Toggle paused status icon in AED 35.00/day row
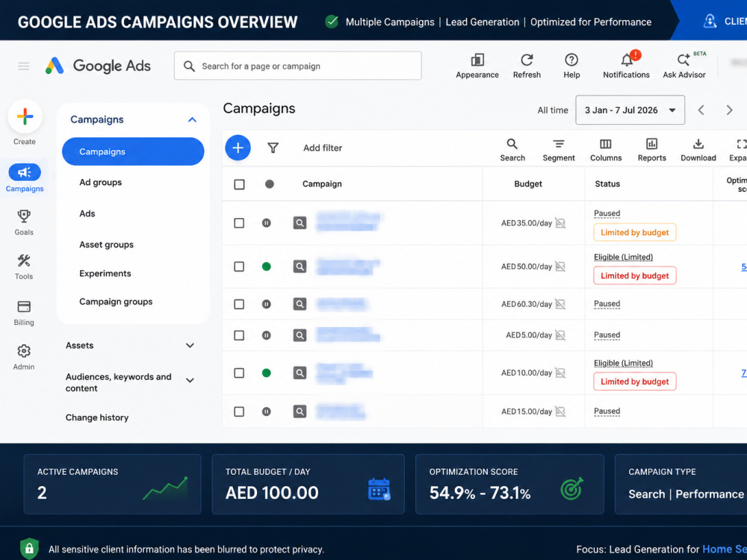Image resolution: width=747 pixels, height=560 pixels. 267,223
